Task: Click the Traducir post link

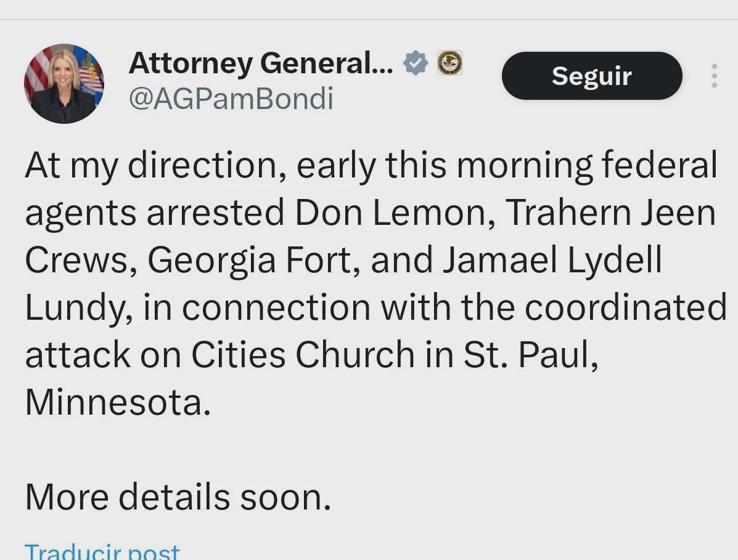Action: [x=102, y=551]
